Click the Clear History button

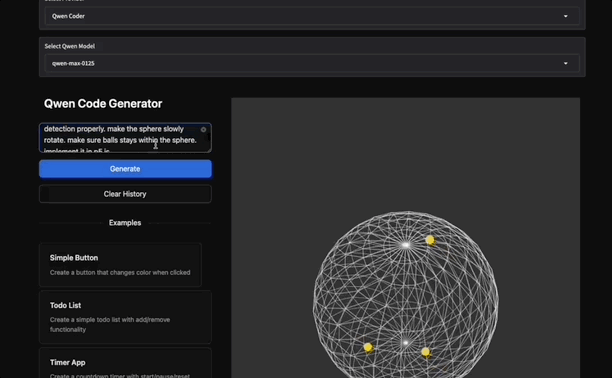pos(125,194)
